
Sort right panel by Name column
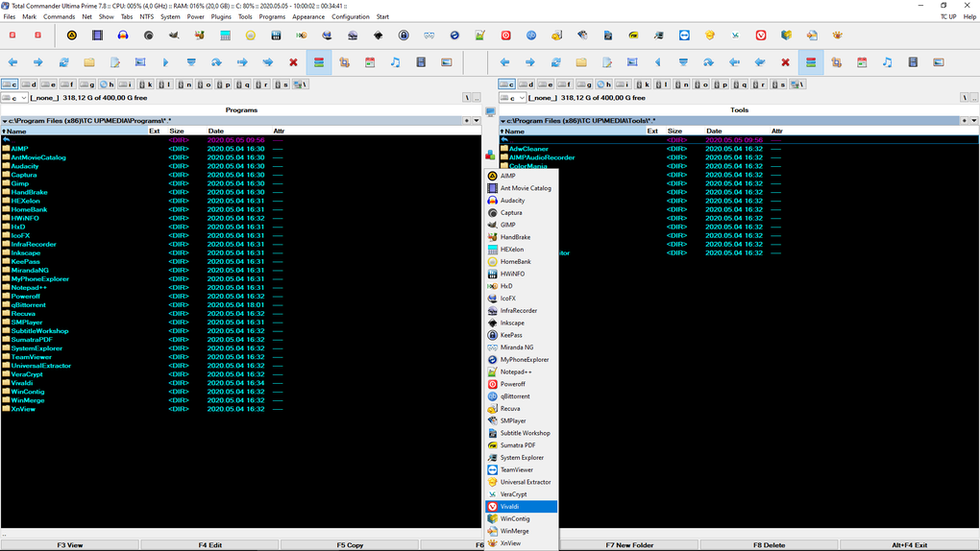point(572,132)
